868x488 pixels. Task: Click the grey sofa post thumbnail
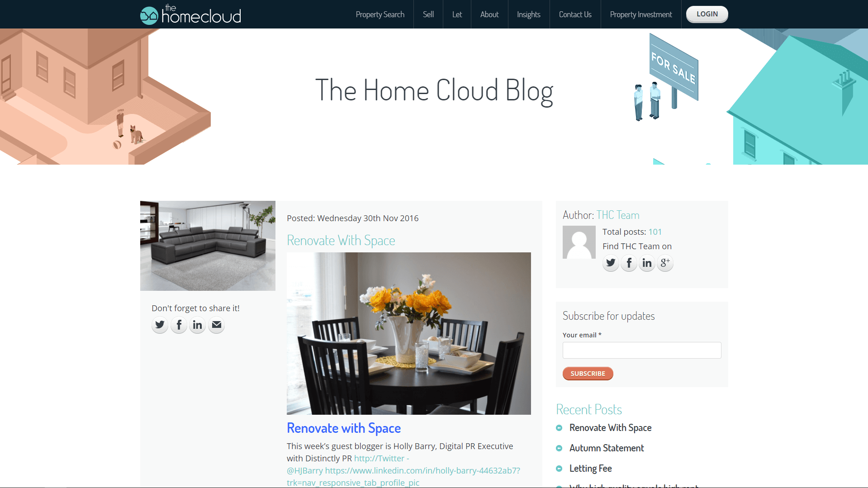(x=208, y=246)
